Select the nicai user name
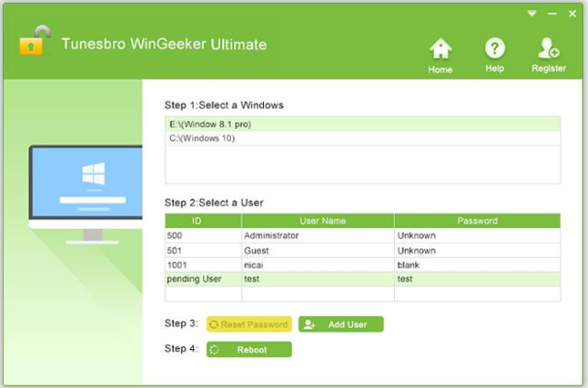Screen dimensions: 588x388 pos(318,265)
